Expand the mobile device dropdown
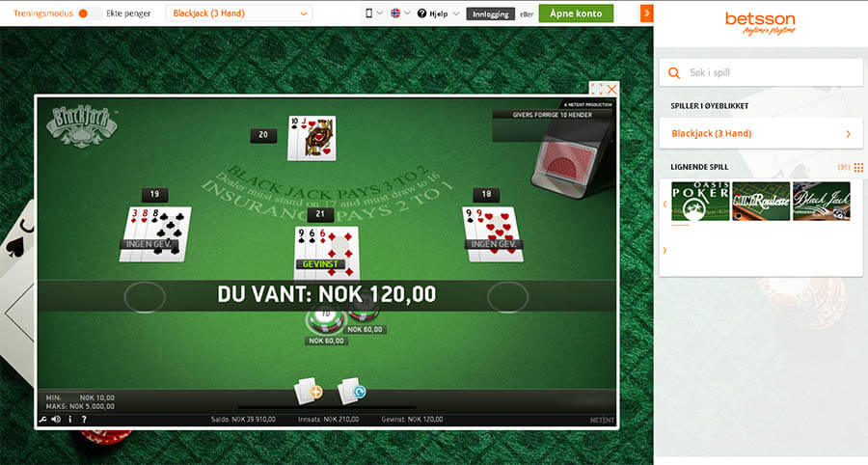This screenshot has width=868, height=465. [x=373, y=14]
